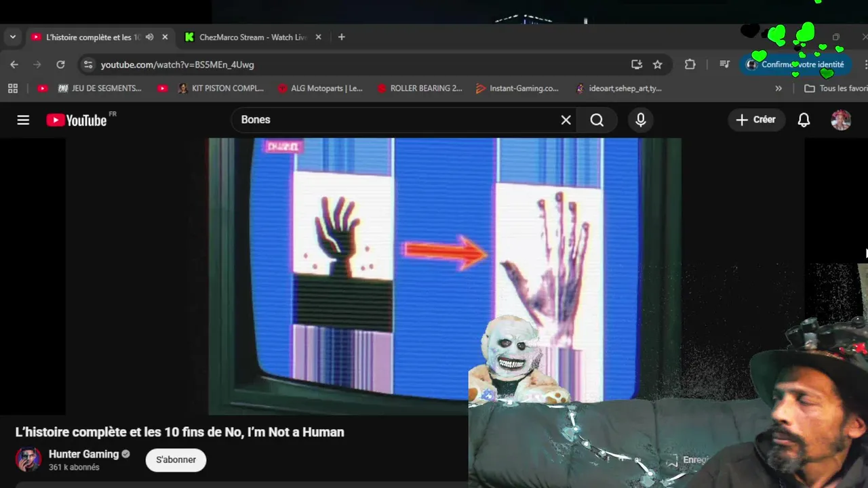The height and width of the screenshot is (488, 868).
Task: Go forward to the next page
Action: 37,64
